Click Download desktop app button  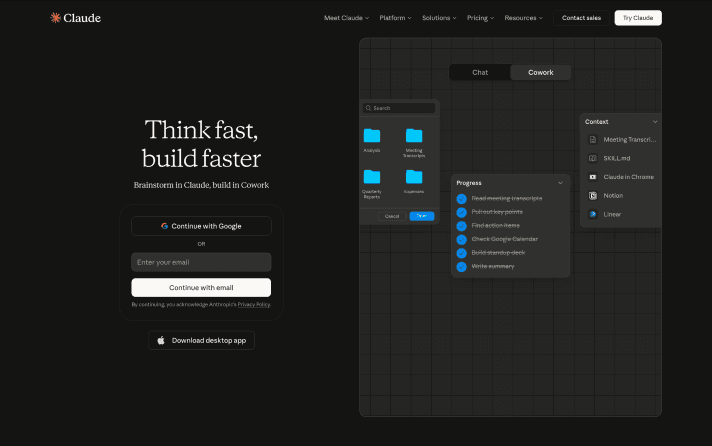point(201,340)
